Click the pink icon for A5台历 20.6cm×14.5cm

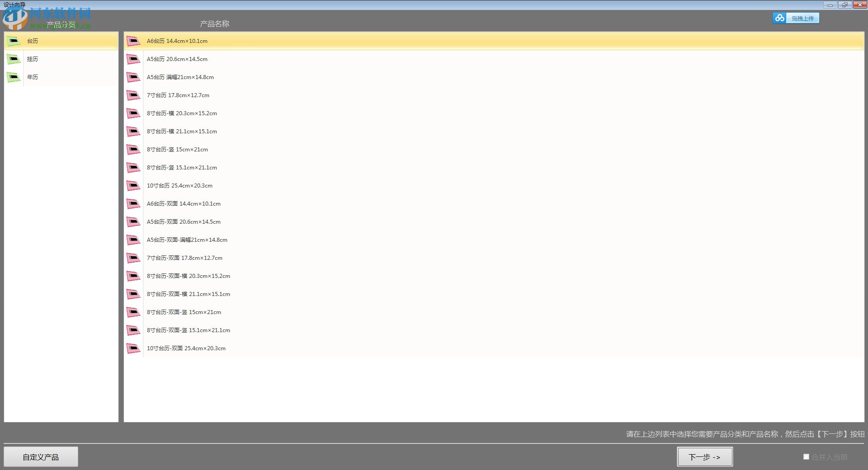coord(133,59)
